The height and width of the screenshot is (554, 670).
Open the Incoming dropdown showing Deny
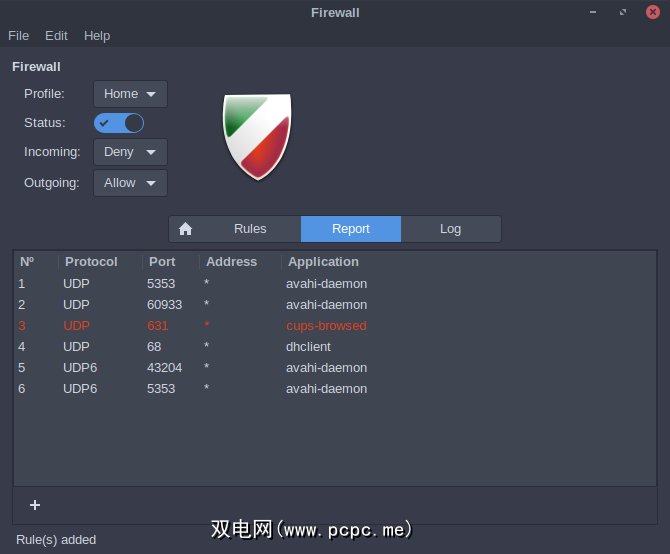(x=130, y=152)
